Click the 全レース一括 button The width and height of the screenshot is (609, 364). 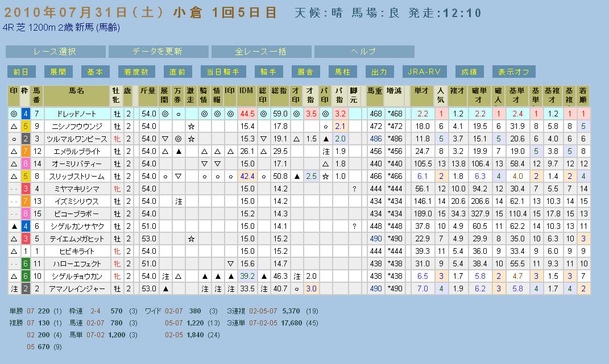(x=262, y=52)
